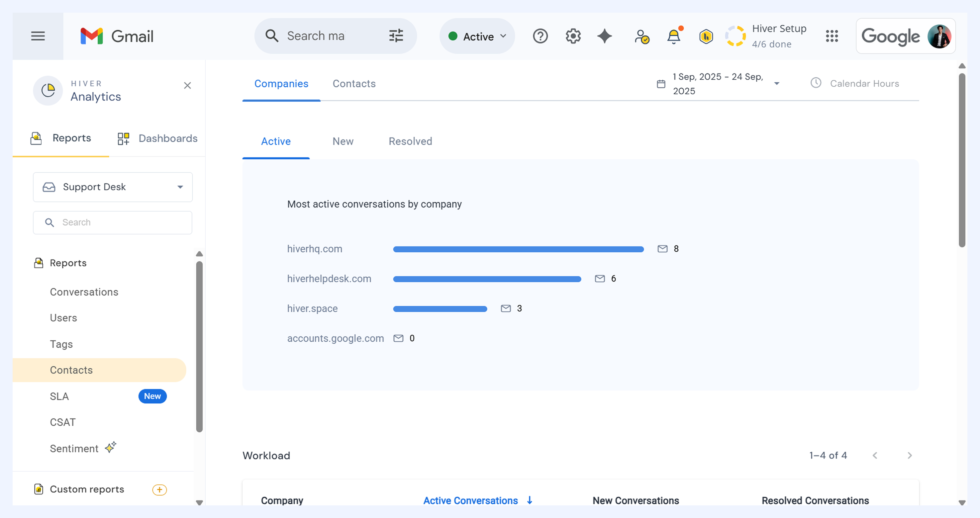
Task: Click the sidebar report Search field
Action: coord(113,222)
